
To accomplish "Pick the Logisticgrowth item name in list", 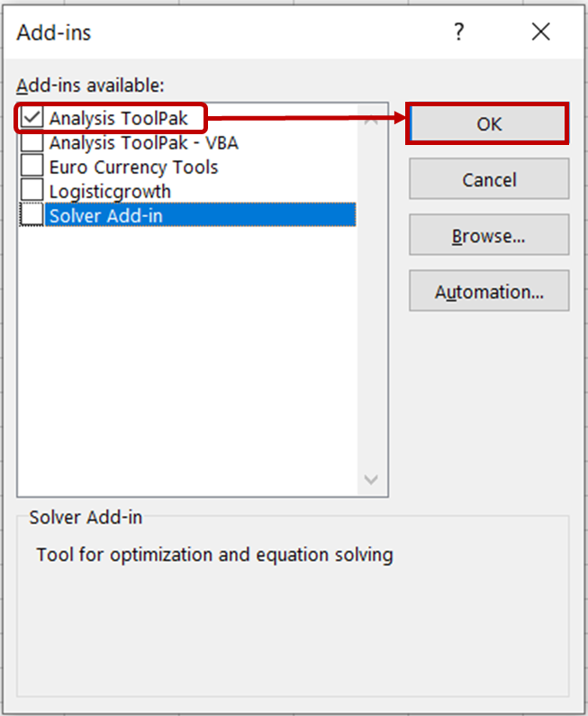I will coord(110,191).
